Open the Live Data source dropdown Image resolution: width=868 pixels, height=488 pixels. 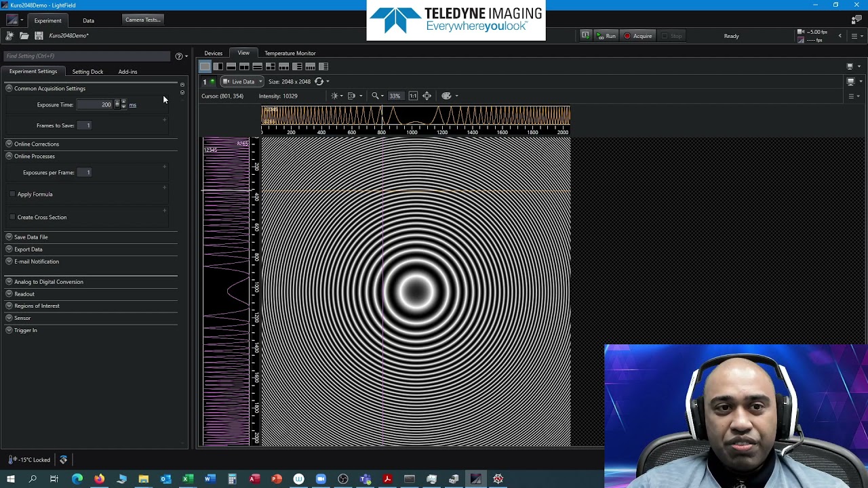(x=242, y=81)
